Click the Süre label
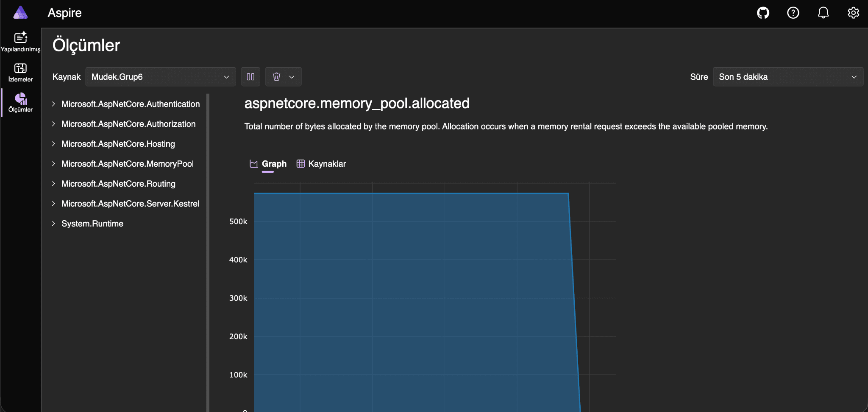Viewport: 868px width, 412px height. [699, 77]
